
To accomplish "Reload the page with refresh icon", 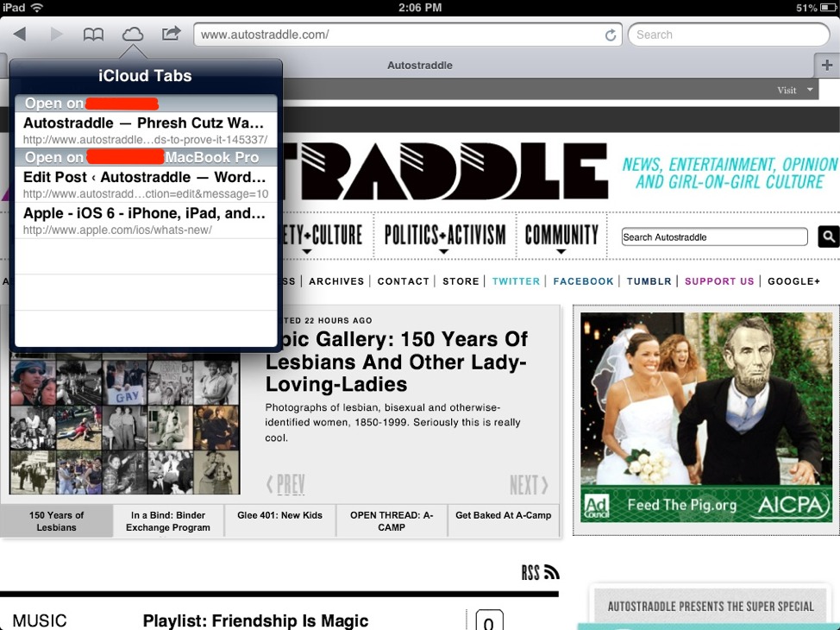I will 611,35.
